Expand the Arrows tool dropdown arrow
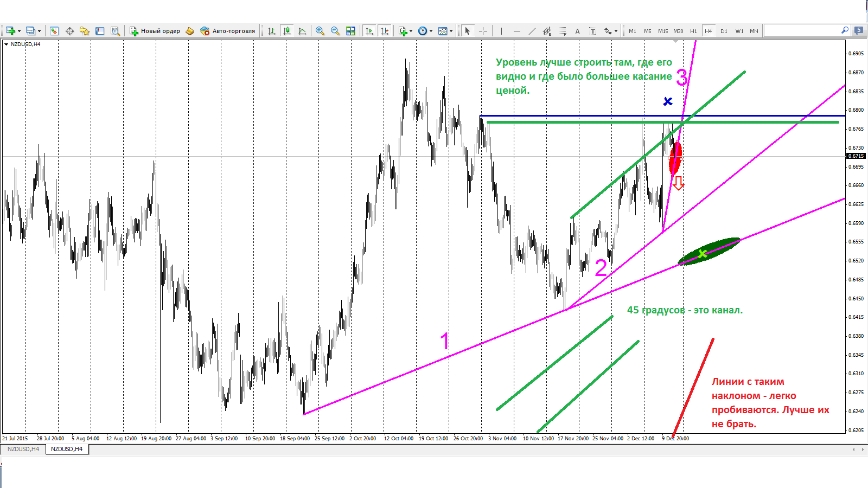This screenshot has width=868, height=488. 616,31
